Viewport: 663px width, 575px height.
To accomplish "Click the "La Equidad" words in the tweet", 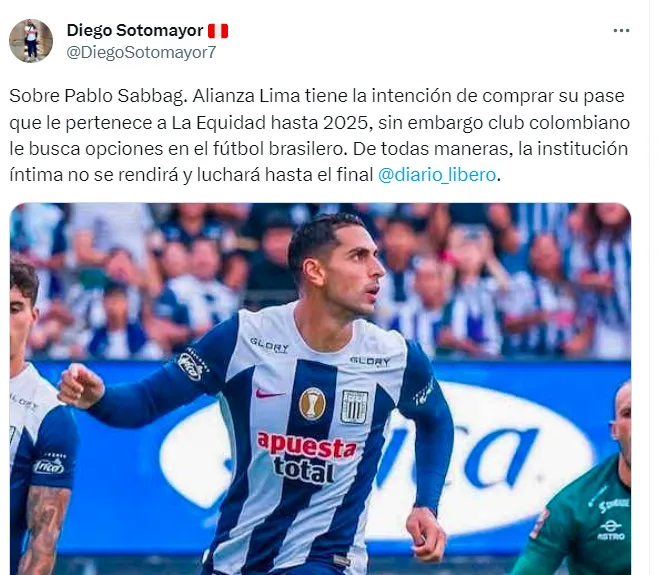I will tap(219, 123).
